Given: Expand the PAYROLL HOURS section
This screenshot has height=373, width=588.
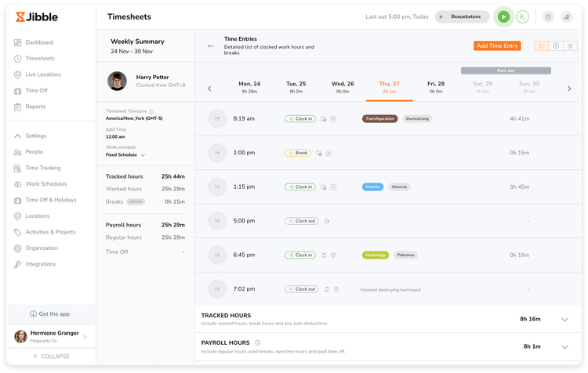Looking at the screenshot, I should tap(564, 347).
